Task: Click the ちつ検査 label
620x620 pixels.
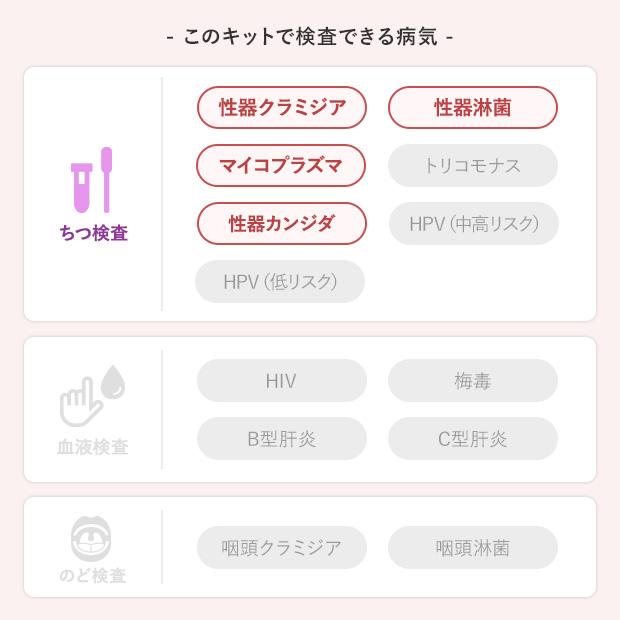Action: click(x=93, y=234)
